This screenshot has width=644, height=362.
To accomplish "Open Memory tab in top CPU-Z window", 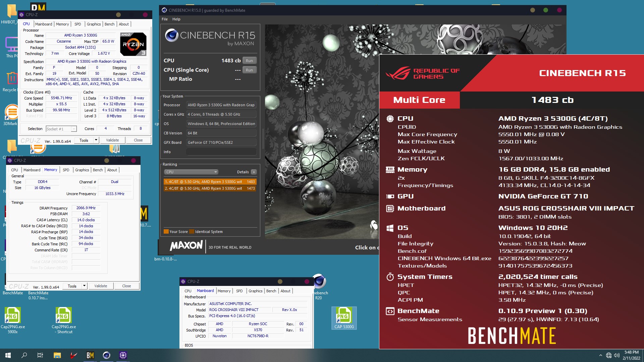I will [62, 24].
